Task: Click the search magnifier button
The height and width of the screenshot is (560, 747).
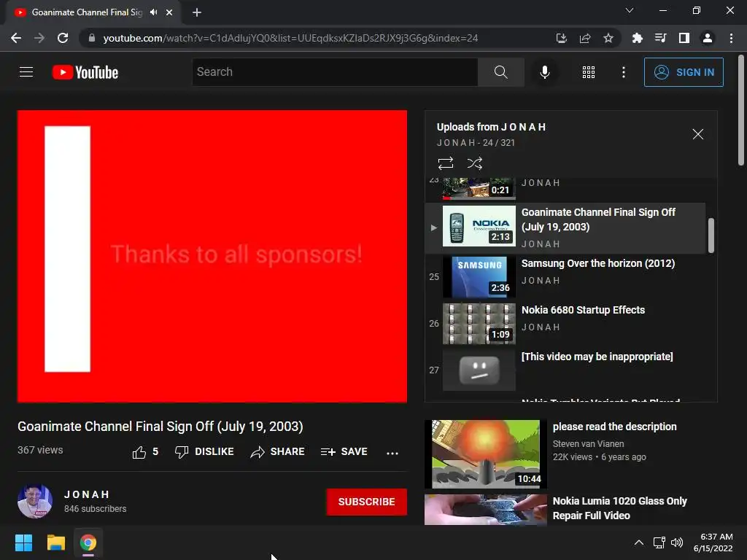Action: point(500,72)
